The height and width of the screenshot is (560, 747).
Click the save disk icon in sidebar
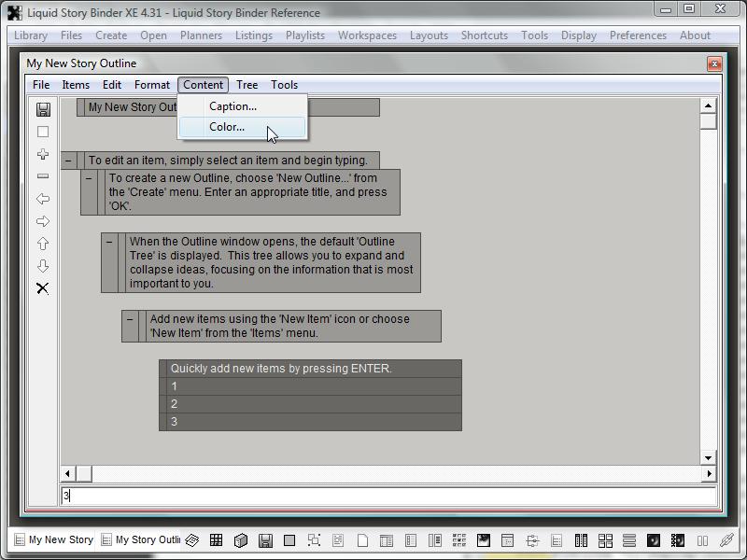43,109
